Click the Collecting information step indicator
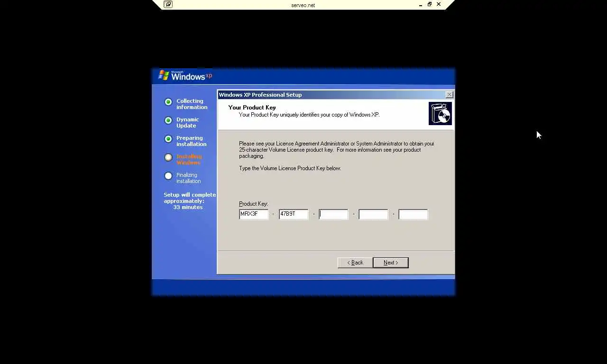 (168, 102)
